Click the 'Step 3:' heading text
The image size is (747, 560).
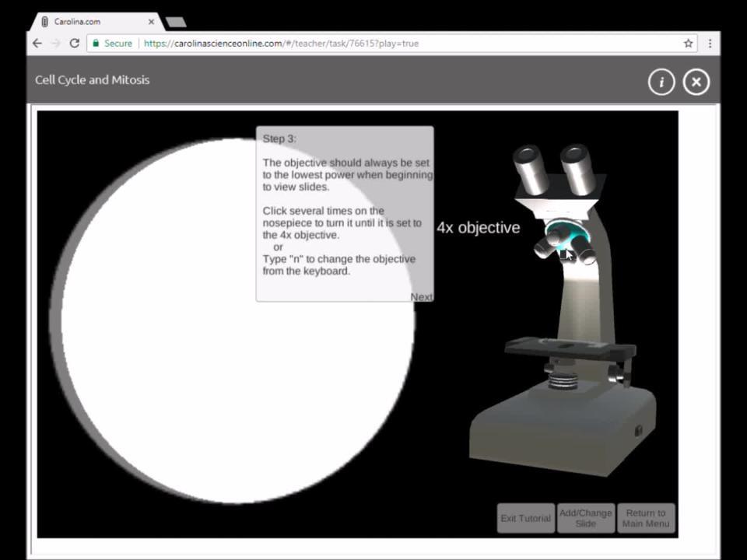pos(279,138)
